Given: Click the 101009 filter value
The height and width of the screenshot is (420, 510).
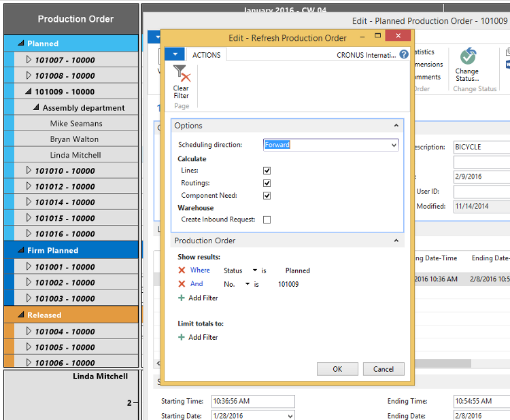Looking at the screenshot, I should [x=288, y=284].
